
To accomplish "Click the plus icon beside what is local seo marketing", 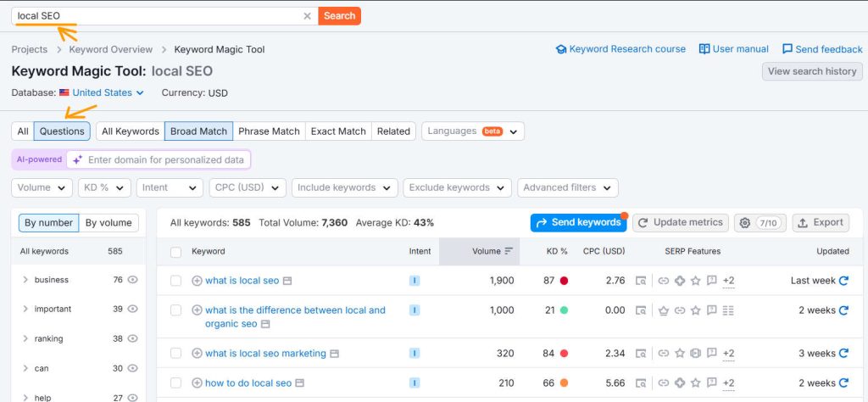I will point(197,354).
